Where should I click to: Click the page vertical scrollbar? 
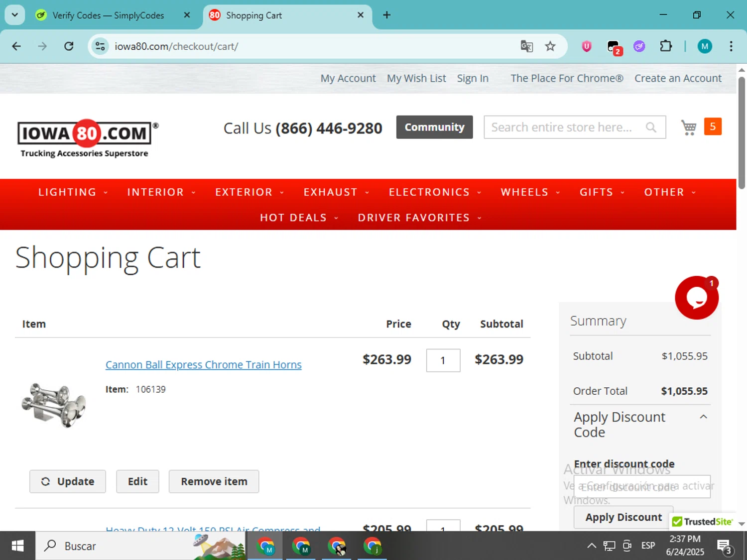[742, 133]
